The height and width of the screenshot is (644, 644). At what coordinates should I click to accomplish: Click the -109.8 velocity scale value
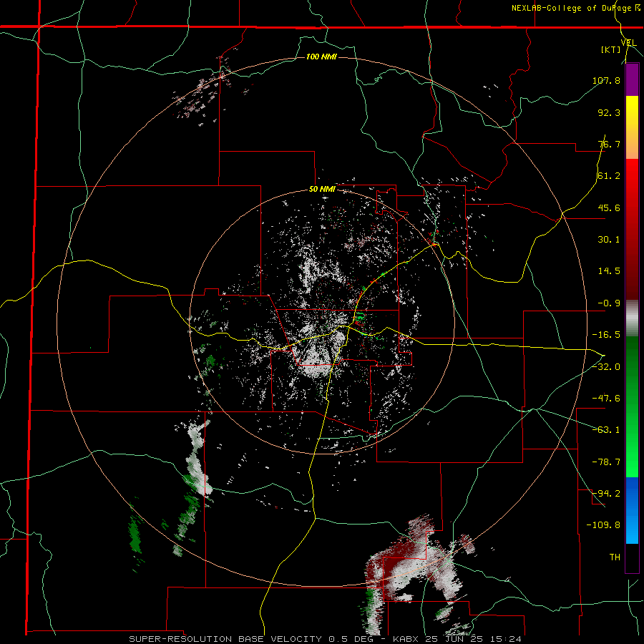[604, 525]
